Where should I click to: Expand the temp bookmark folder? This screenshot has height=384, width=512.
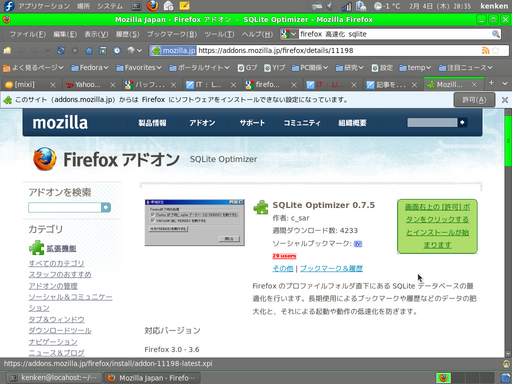[x=415, y=68]
